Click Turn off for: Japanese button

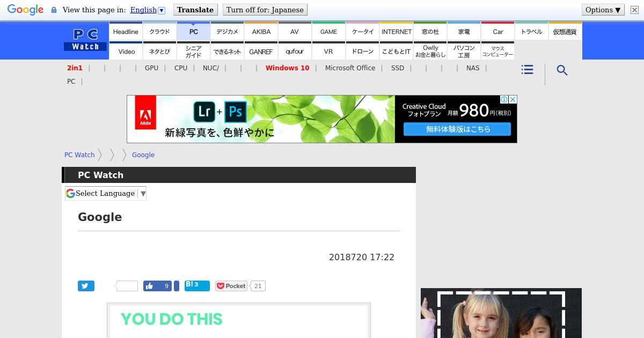pyautogui.click(x=265, y=10)
